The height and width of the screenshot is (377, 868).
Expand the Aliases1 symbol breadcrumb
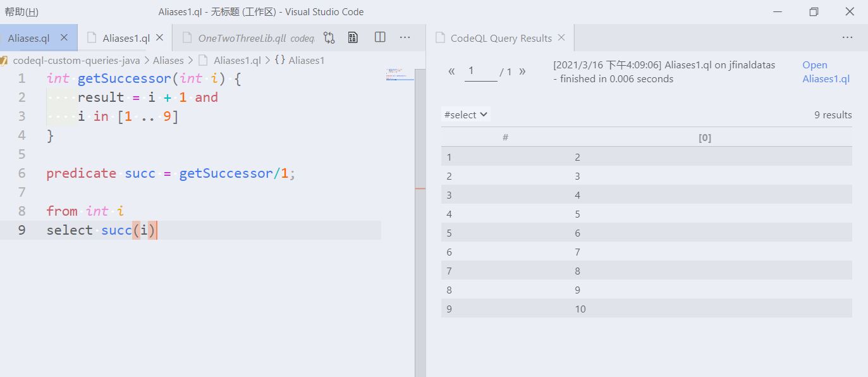[300, 61]
